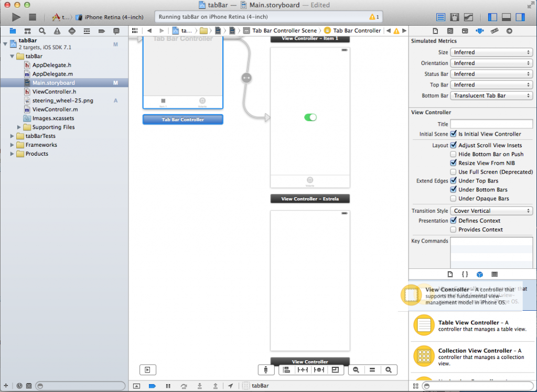This screenshot has width=537, height=392.
Task: Uncheck Adjust Scroll View Insets
Action: tap(453, 145)
